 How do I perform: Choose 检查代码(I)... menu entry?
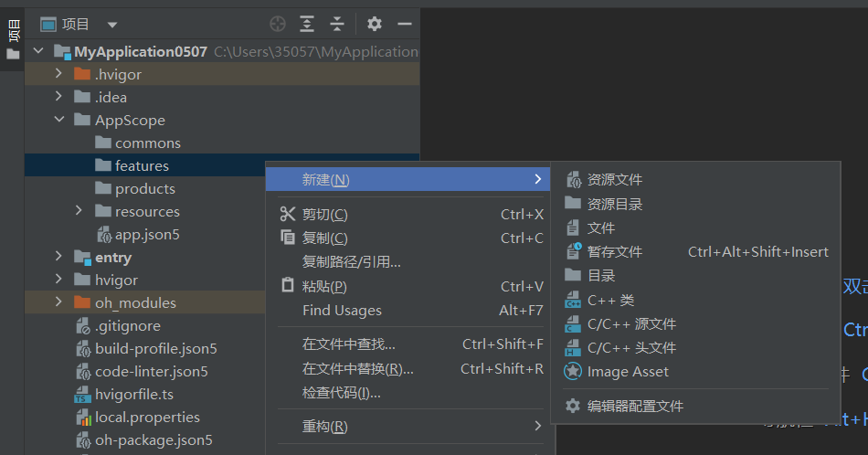point(410,393)
